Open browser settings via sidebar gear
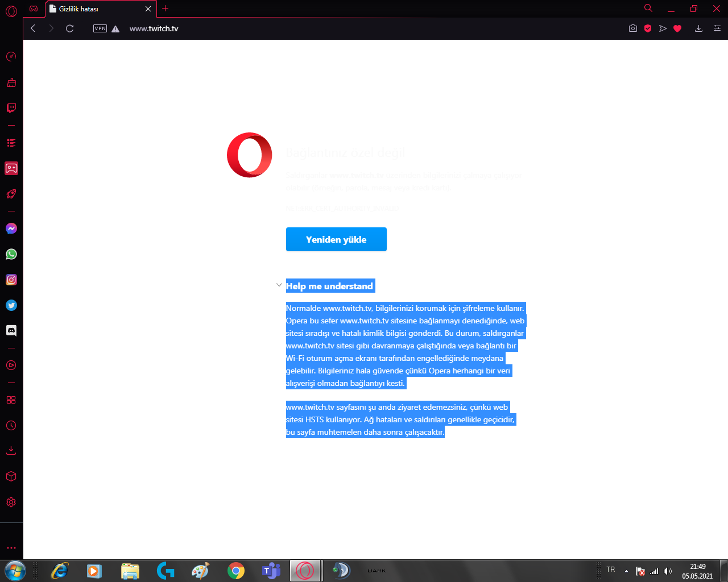The height and width of the screenshot is (582, 728). 11,502
